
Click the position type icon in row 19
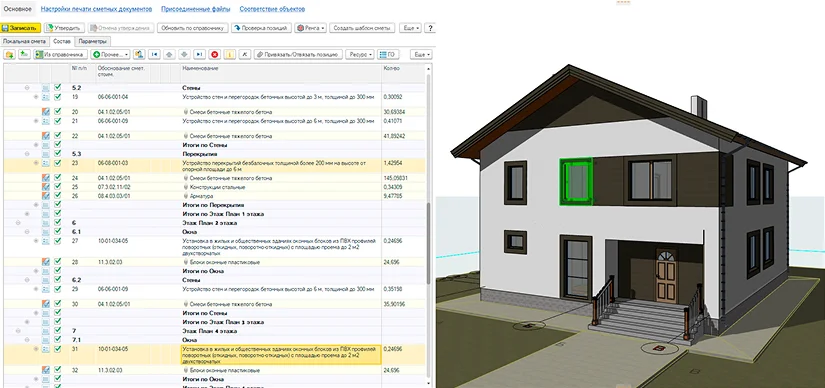point(46,97)
